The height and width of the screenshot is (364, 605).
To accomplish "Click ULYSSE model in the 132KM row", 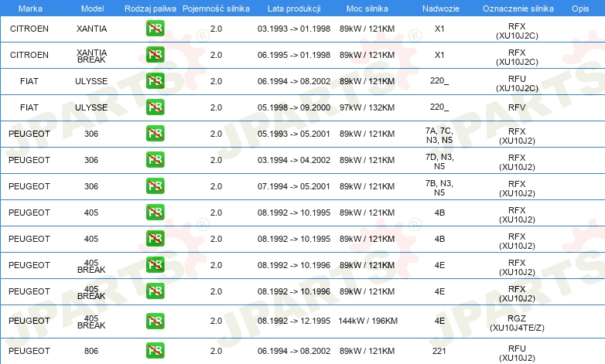I will pos(91,107).
